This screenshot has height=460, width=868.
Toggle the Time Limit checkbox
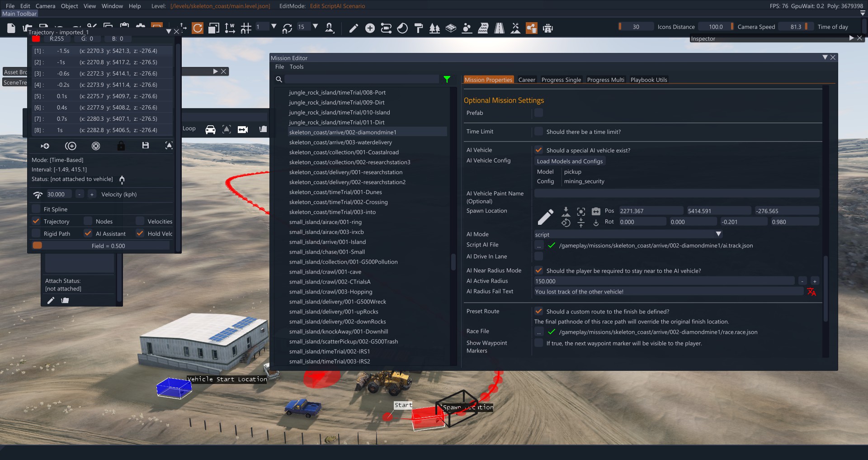pos(538,132)
